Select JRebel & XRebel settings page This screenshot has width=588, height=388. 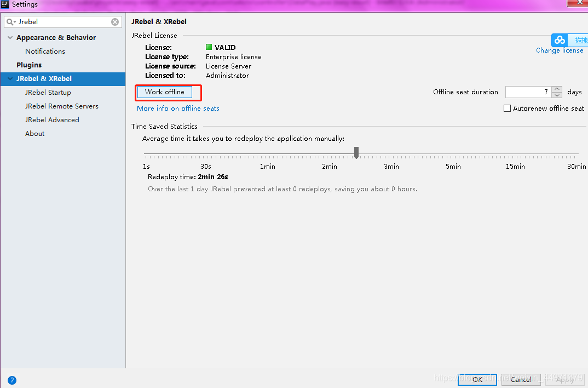click(x=63, y=79)
